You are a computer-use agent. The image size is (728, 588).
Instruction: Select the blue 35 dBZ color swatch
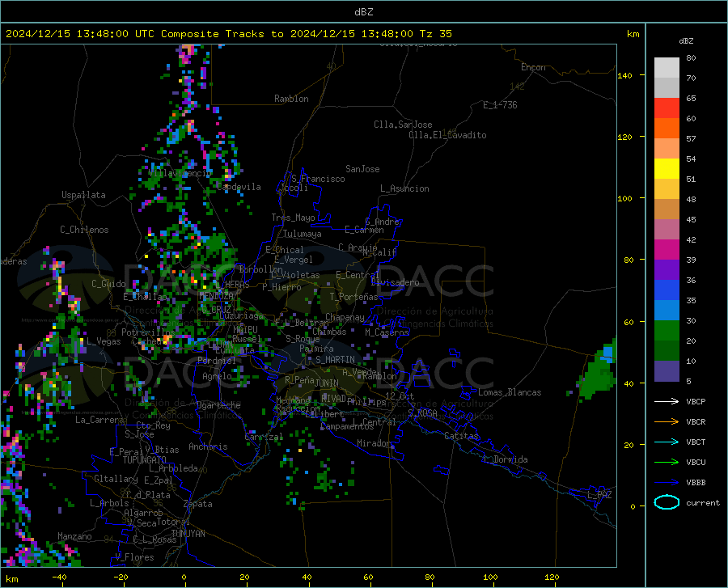click(667, 290)
